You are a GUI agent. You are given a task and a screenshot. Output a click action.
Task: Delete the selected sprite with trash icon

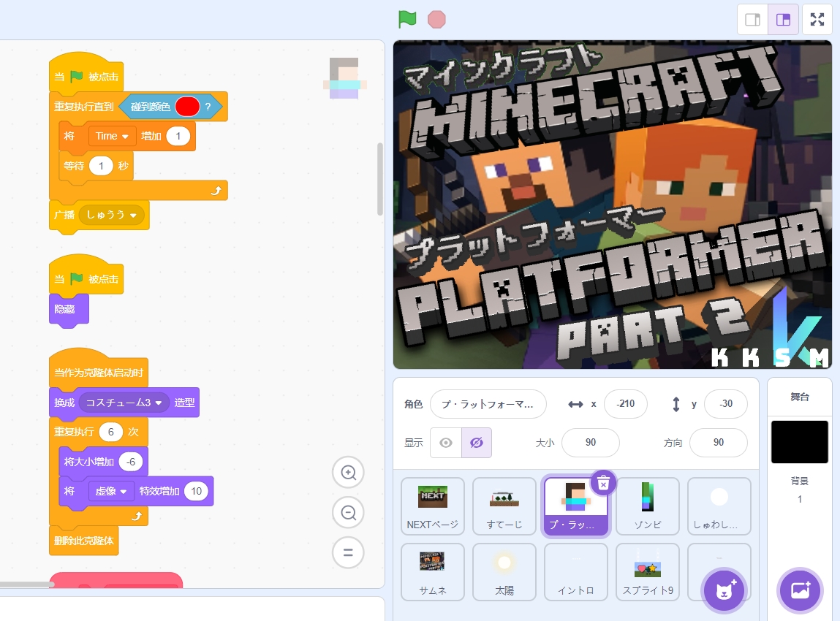pyautogui.click(x=603, y=483)
